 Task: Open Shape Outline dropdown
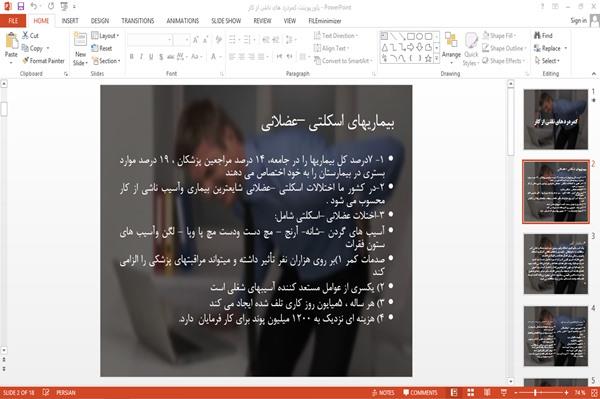point(504,48)
